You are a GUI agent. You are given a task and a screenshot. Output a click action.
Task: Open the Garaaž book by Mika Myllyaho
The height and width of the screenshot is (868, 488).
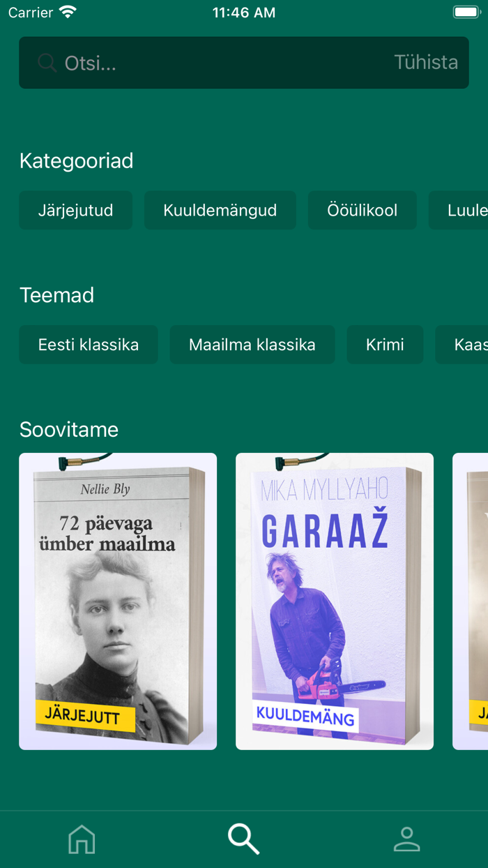point(335,601)
